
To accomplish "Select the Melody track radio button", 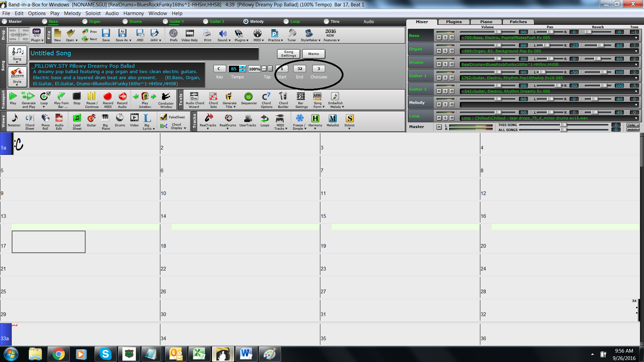I will (x=246, y=21).
